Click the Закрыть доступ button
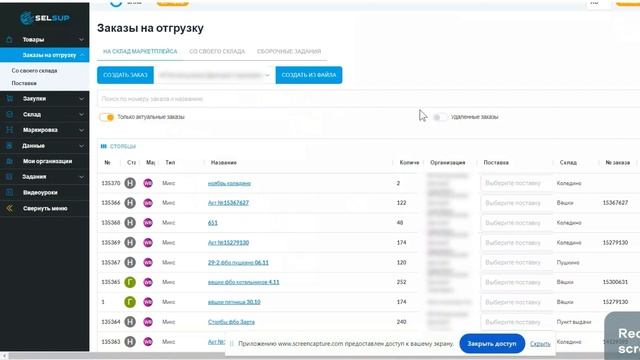Screen dimensions: 640x360 pos(492,344)
